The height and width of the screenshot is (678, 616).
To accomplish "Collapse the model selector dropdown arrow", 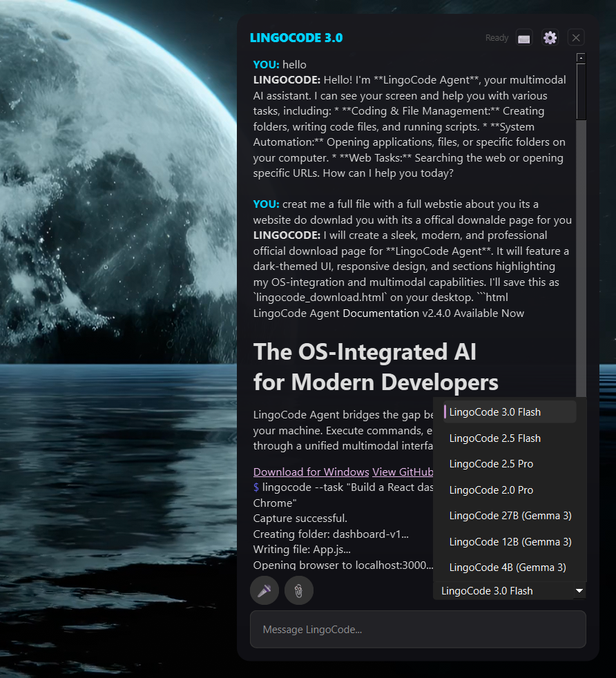I will point(579,590).
